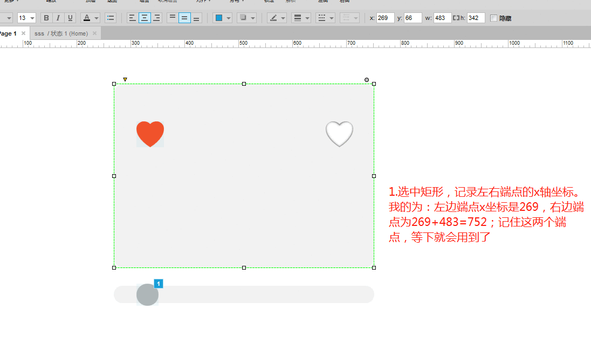The image size is (591, 364).
Task: Align text to top
Action: [x=172, y=18]
